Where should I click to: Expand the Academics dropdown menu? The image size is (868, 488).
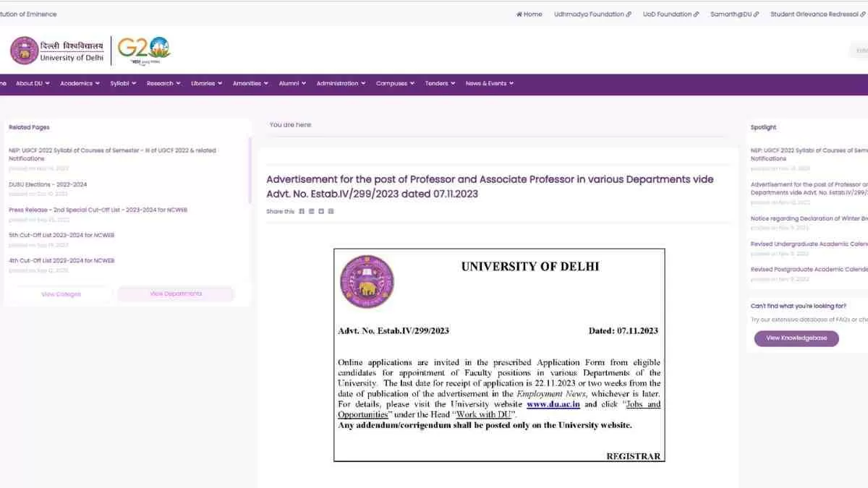tap(80, 83)
